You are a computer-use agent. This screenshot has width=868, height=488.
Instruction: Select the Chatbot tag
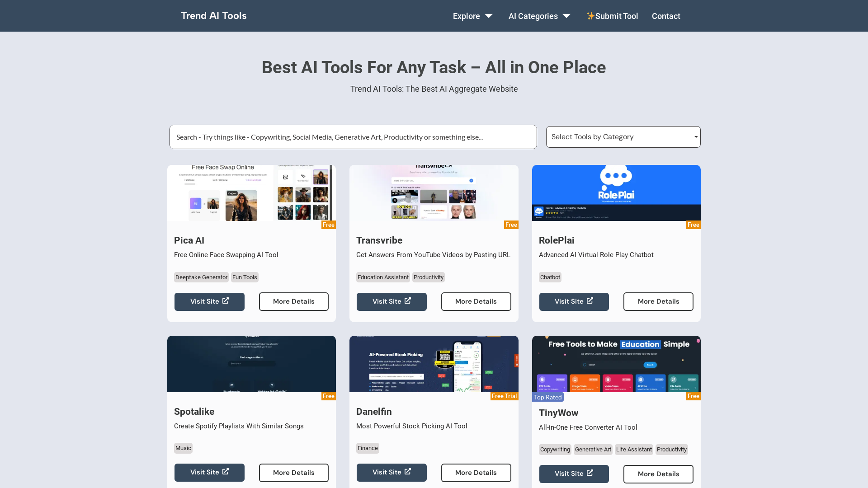[x=550, y=277]
